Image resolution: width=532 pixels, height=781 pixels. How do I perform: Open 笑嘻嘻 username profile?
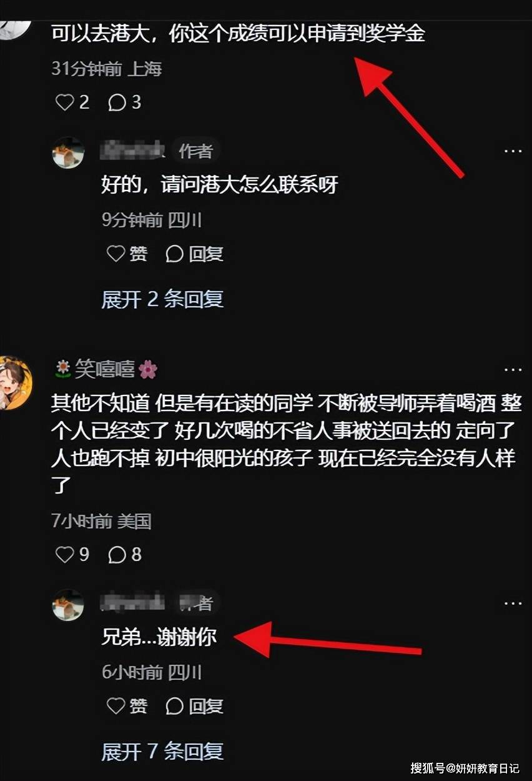106,370
